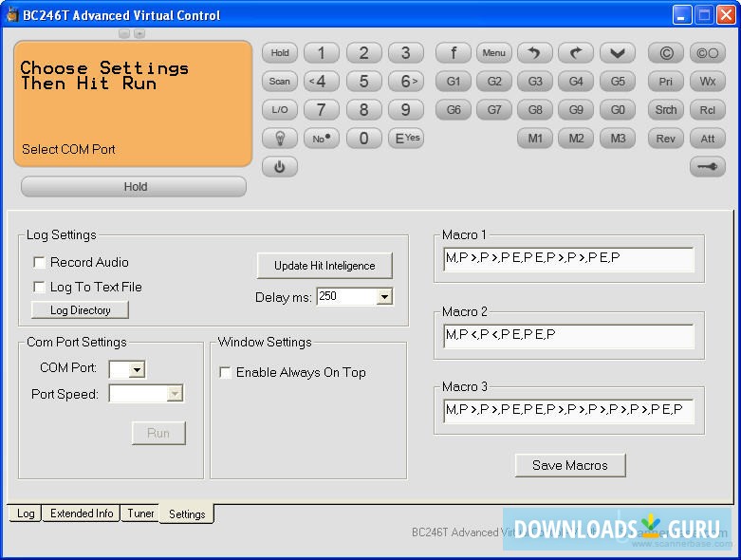The height and width of the screenshot is (560, 741).
Task: Click the f function key
Action: tap(454, 53)
